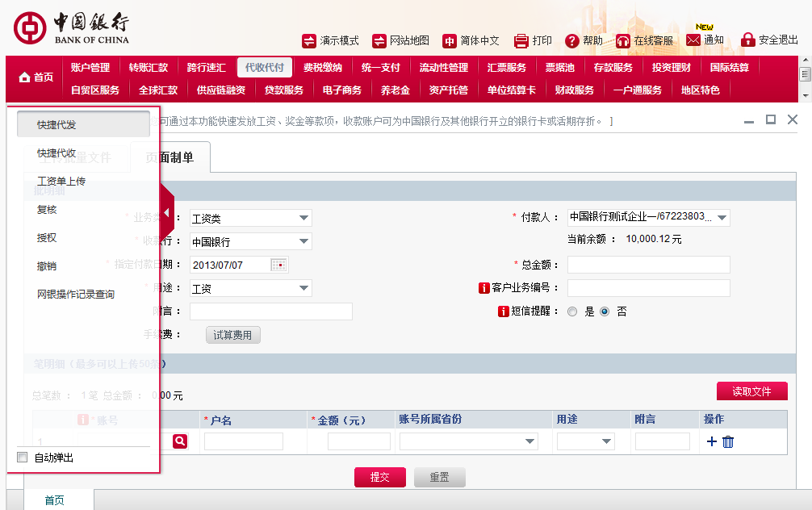This screenshot has height=510, width=812.
Task: Click the 总金额 total amount input field
Action: pos(650,264)
